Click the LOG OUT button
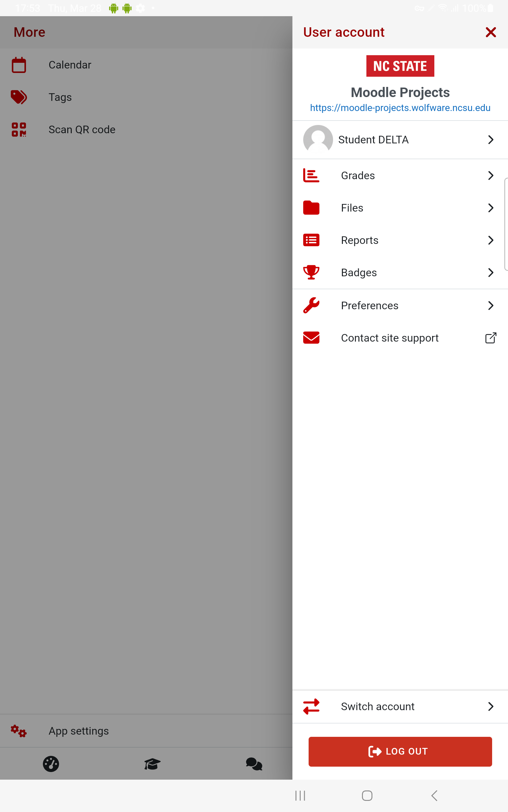Screen dimensions: 508x812 (x=400, y=752)
